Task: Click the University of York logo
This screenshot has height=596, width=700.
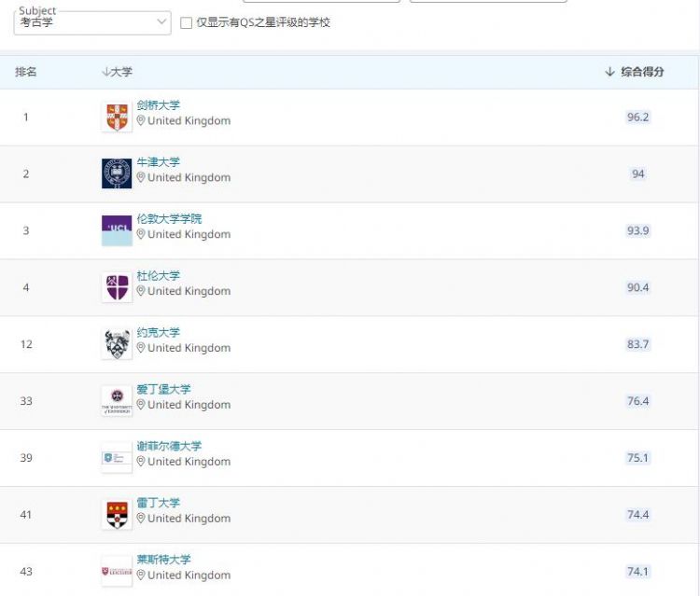Action: (117, 344)
